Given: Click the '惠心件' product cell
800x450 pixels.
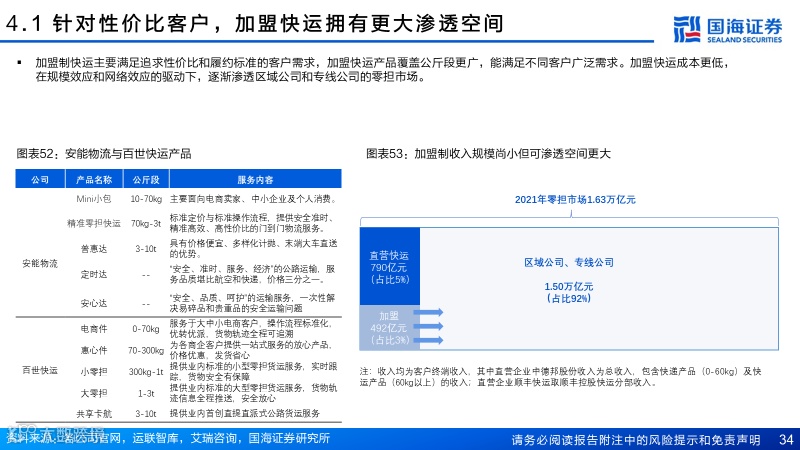Looking at the screenshot, I should (x=94, y=351).
